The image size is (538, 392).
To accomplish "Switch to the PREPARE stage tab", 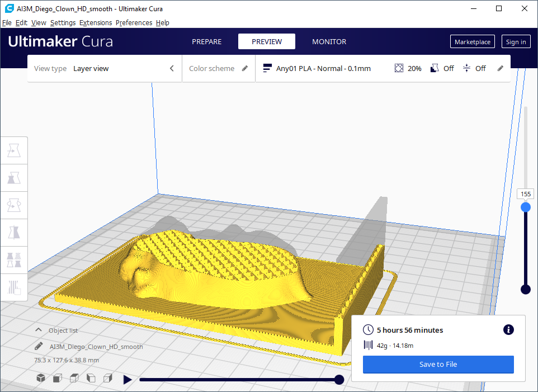I will [206, 41].
